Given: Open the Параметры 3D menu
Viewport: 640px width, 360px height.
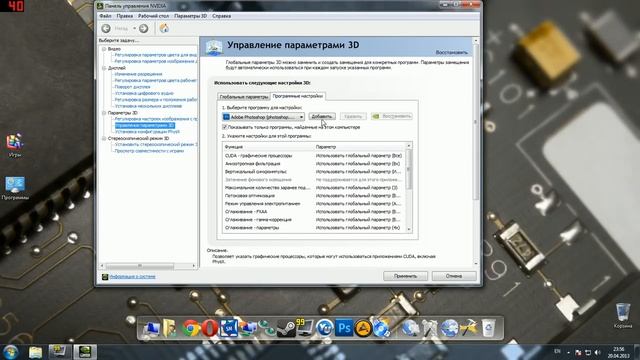Looking at the screenshot, I should coord(191,16).
